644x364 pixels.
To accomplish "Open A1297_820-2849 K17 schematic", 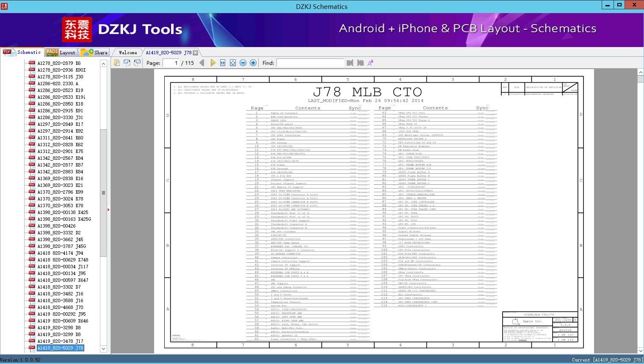I will (x=60, y=124).
